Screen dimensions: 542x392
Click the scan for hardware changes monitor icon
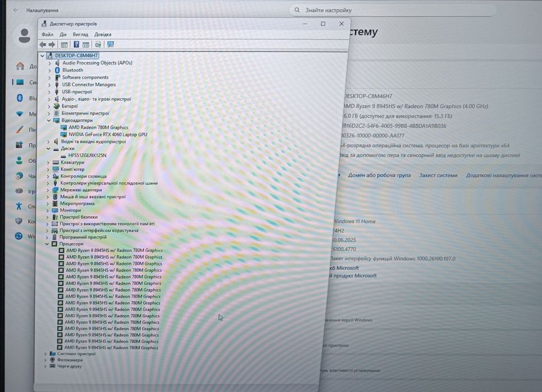pos(111,44)
